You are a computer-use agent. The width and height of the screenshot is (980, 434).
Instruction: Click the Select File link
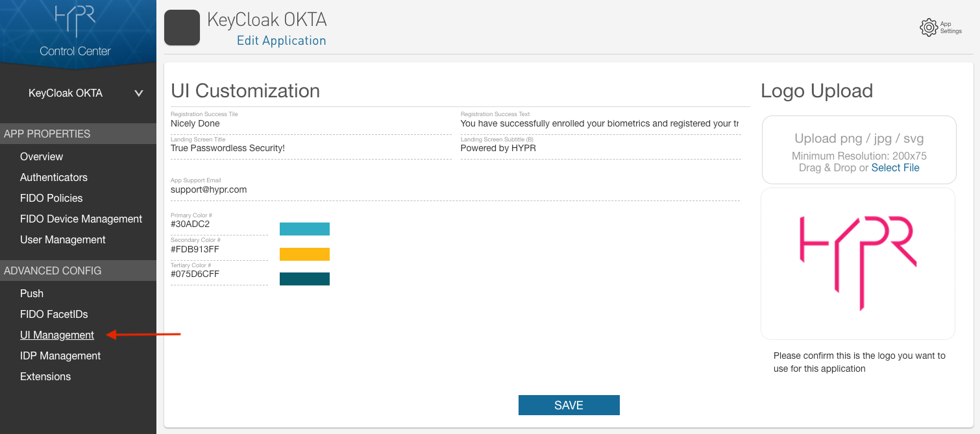pos(895,167)
